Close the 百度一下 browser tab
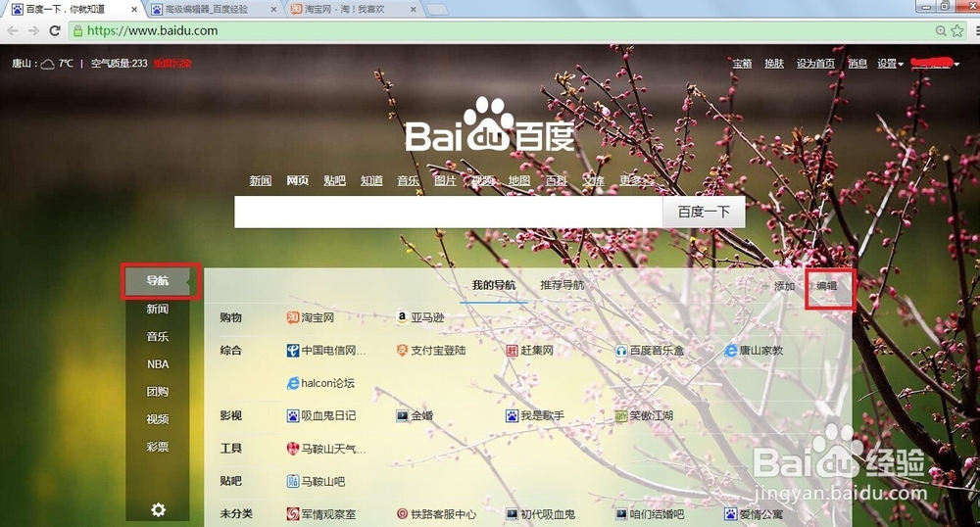Image resolution: width=980 pixels, height=527 pixels. [133, 10]
